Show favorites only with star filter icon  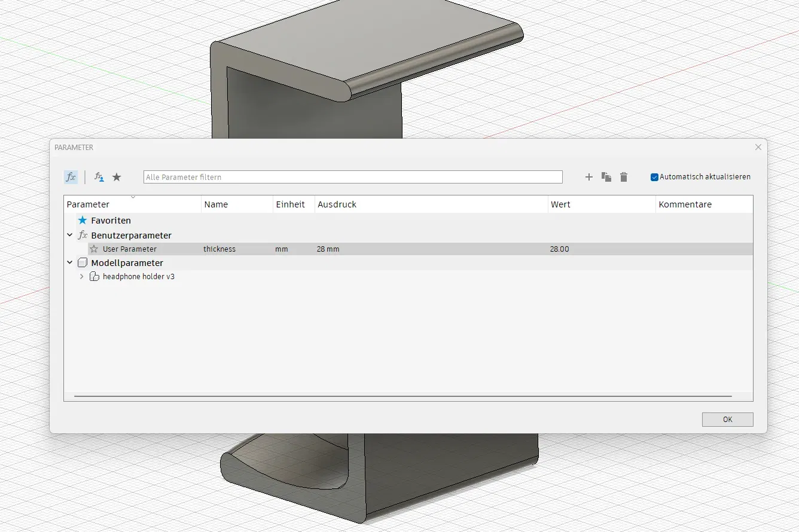click(x=117, y=177)
